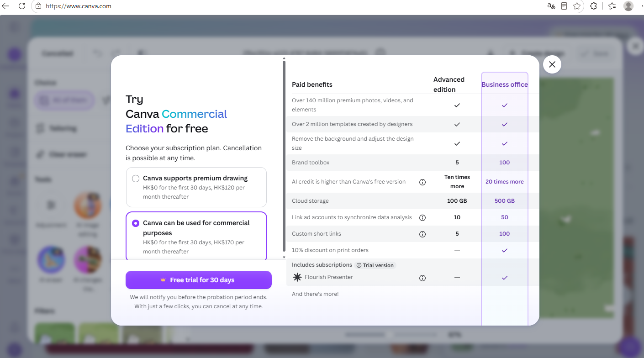Click the 'Advanced edition' column header
The height and width of the screenshot is (358, 644).
point(449,84)
